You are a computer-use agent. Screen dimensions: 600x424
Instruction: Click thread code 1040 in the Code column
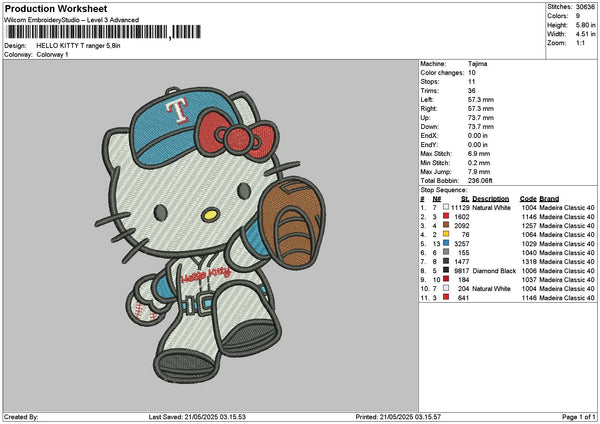pos(529,253)
